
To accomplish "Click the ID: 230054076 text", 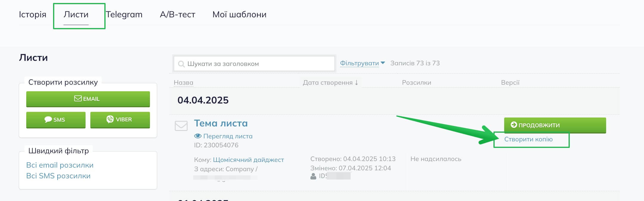I will pyautogui.click(x=216, y=145).
